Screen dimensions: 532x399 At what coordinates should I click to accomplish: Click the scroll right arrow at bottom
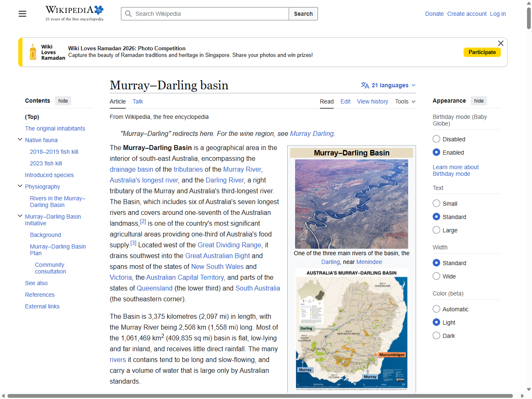click(x=522, y=396)
